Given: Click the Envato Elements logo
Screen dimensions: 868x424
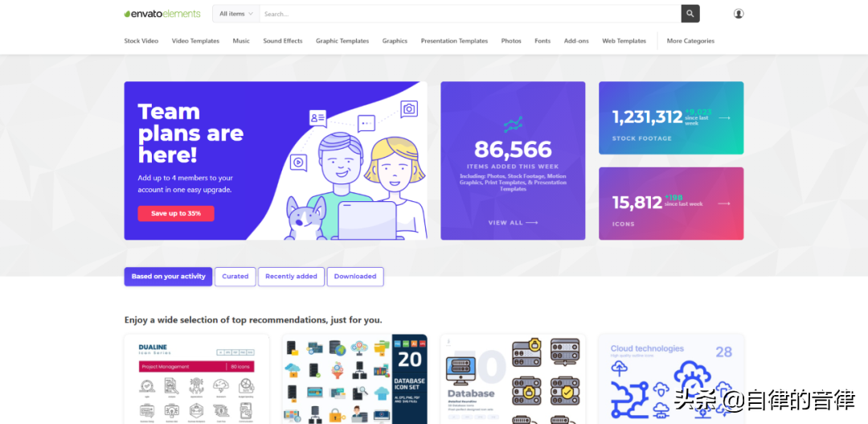Looking at the screenshot, I should (162, 14).
